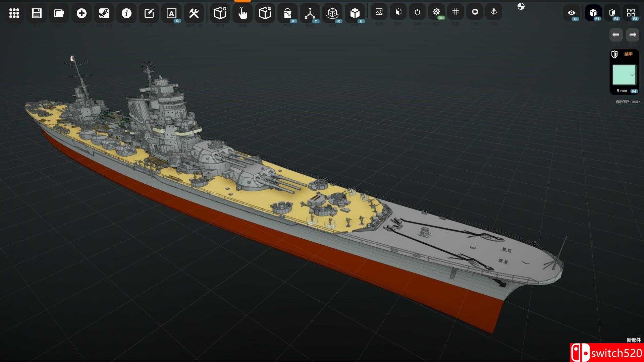Click the left arrow undo button

tap(616, 35)
